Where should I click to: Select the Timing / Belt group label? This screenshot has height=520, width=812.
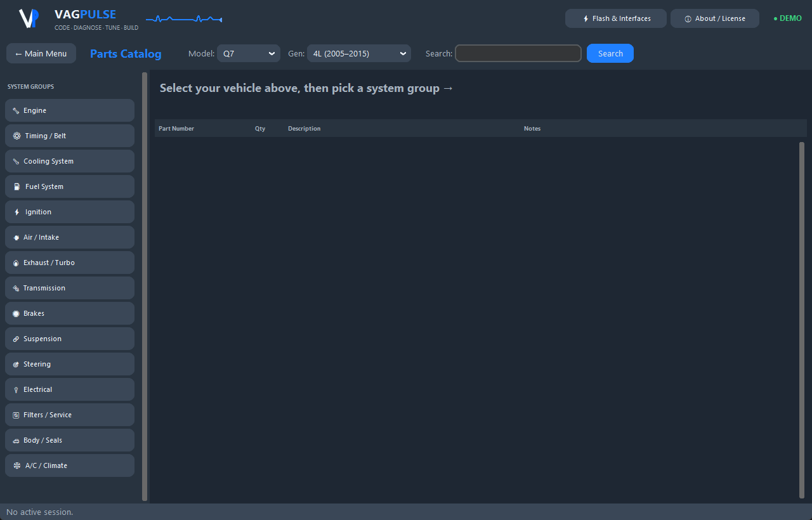click(x=46, y=136)
